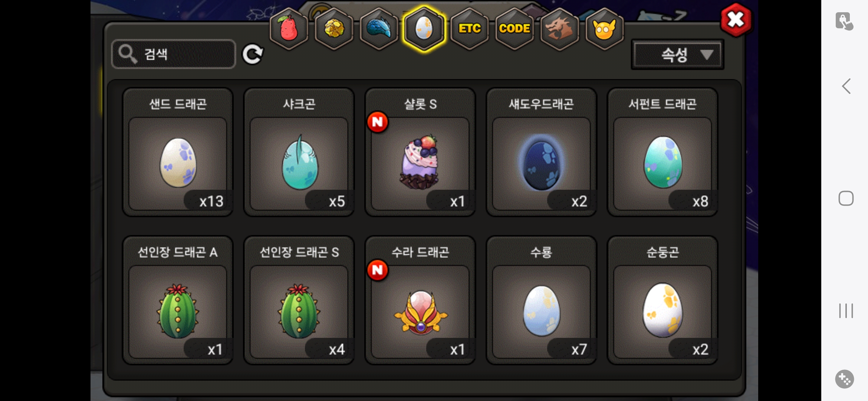Select the egg inventory tab

tap(424, 29)
